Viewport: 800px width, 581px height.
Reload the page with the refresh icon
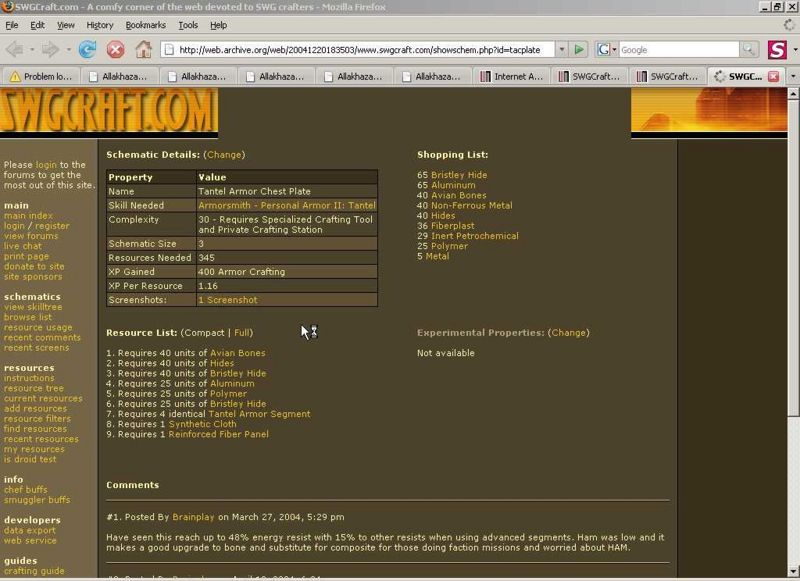pyautogui.click(x=88, y=49)
